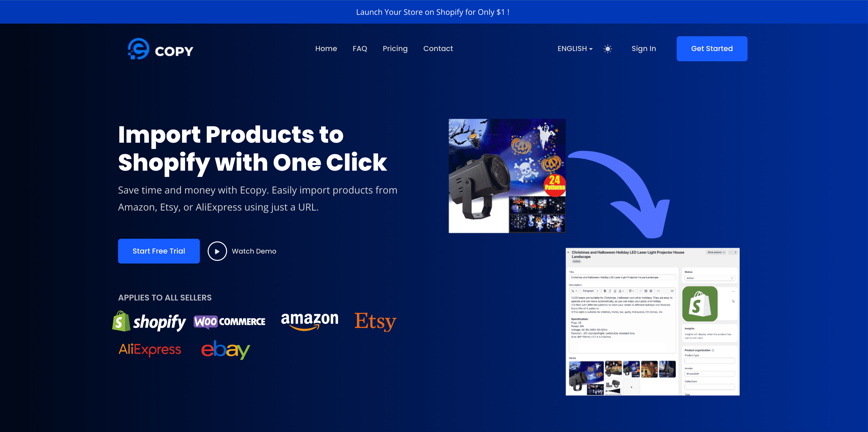Open the ENGLISH language dropdown

click(575, 49)
